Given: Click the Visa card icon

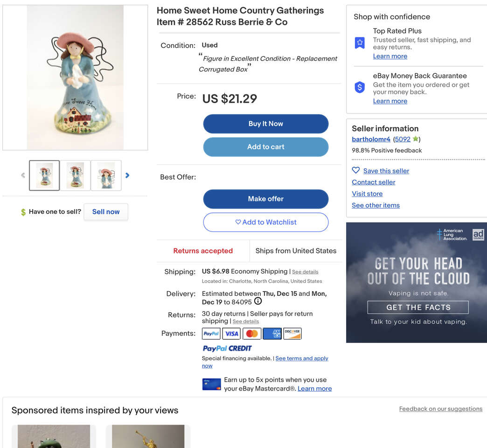Looking at the screenshot, I should tap(231, 334).
